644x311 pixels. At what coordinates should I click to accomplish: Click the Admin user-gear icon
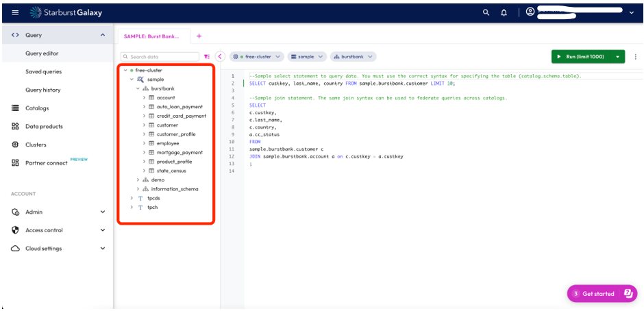coord(15,212)
